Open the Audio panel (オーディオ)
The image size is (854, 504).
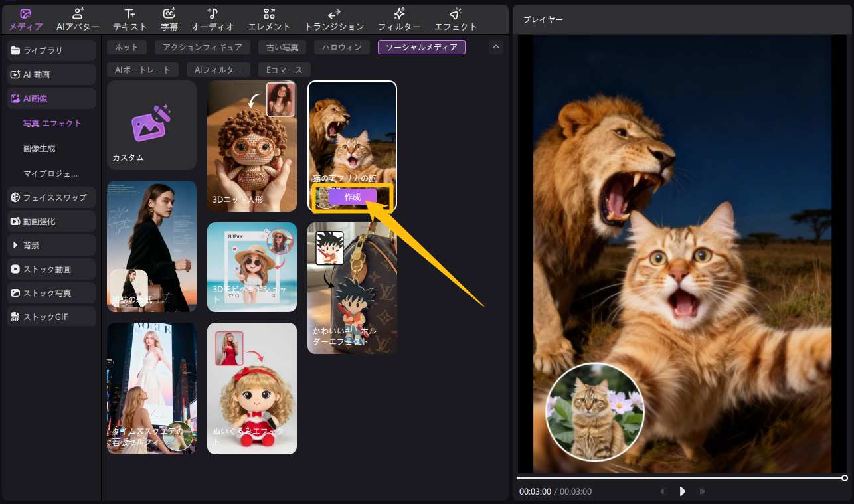213,19
